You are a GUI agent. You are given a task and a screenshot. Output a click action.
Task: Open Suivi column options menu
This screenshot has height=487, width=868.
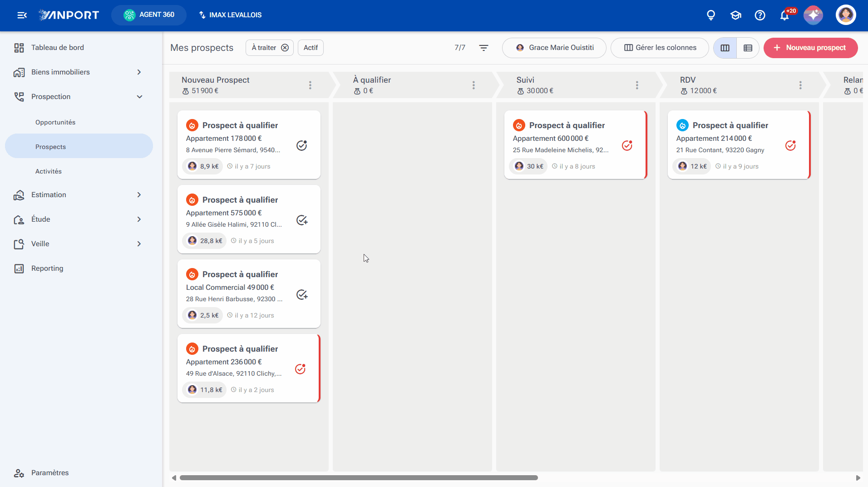637,85
